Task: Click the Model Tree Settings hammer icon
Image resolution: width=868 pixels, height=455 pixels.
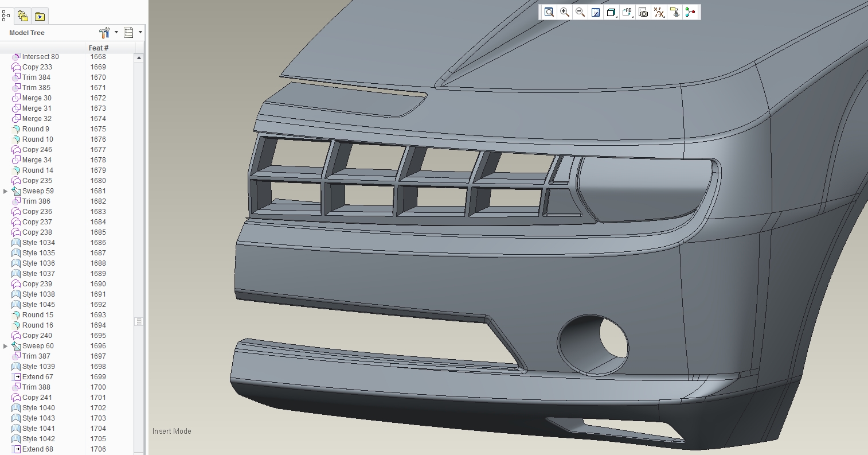Action: [x=104, y=33]
